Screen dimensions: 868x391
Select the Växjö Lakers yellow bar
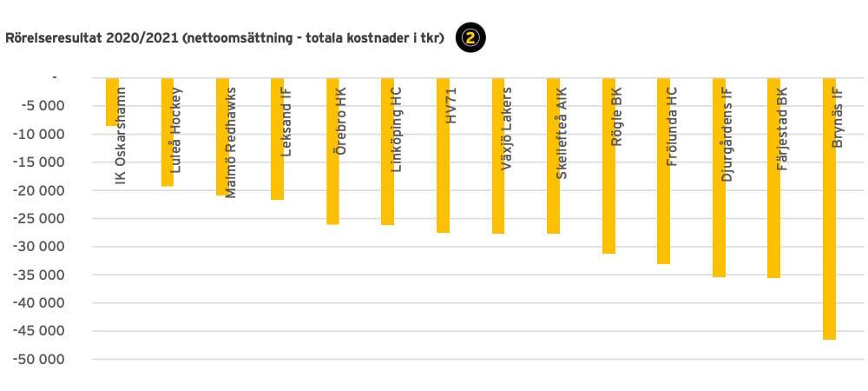tap(498, 156)
